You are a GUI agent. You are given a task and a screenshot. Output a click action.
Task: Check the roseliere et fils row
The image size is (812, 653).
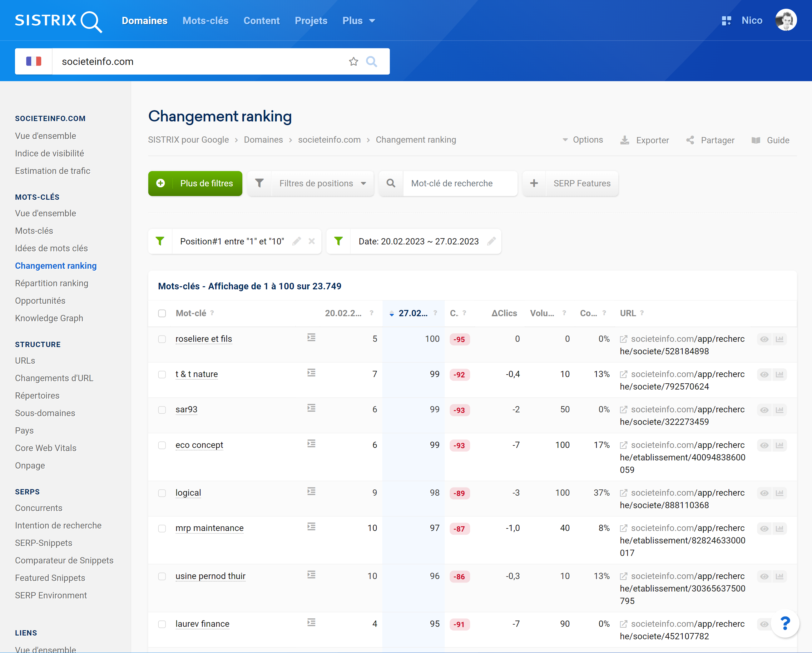coord(162,339)
